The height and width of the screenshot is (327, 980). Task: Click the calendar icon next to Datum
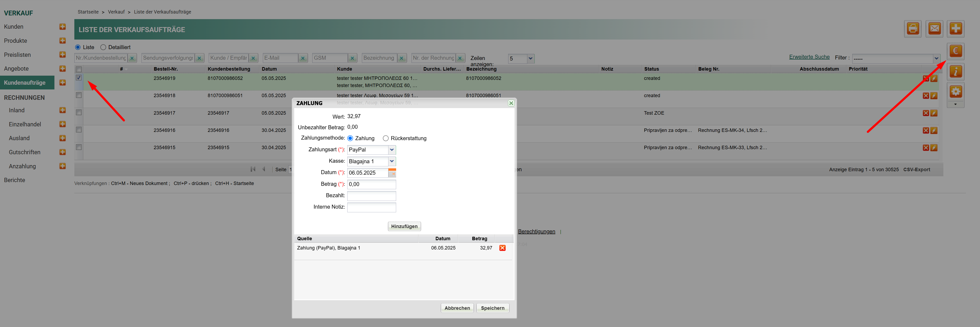click(x=392, y=173)
